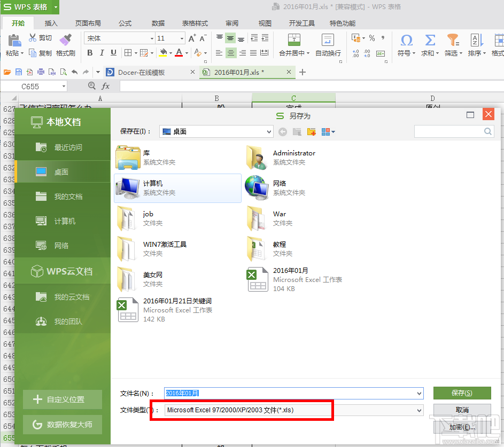Expand the font size dropdown

pyautogui.click(x=181, y=38)
